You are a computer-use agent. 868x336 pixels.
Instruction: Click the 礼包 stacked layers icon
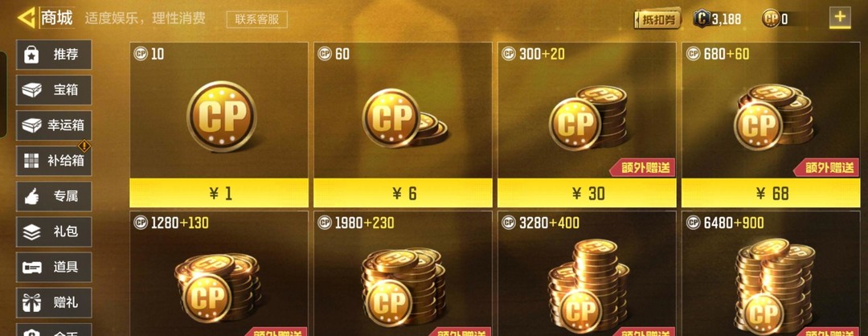pyautogui.click(x=31, y=232)
